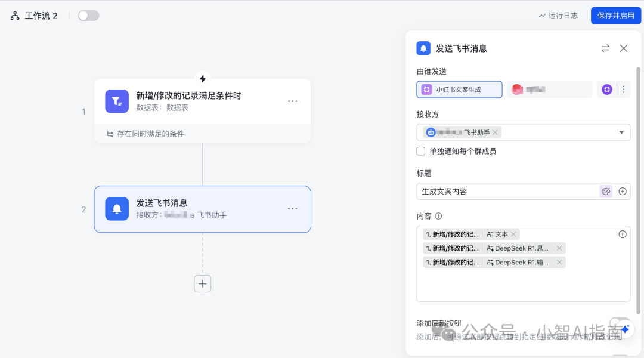Click the plus icon in 内容 box
The height and width of the screenshot is (358, 644).
point(623,234)
